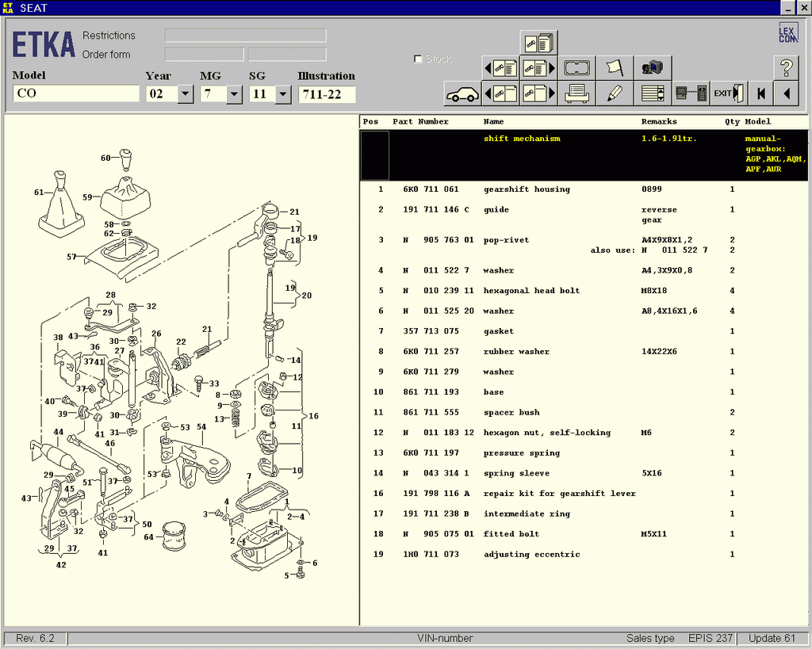Click the Restrictions input field
Screen dimensions: 812x649
(x=246, y=35)
